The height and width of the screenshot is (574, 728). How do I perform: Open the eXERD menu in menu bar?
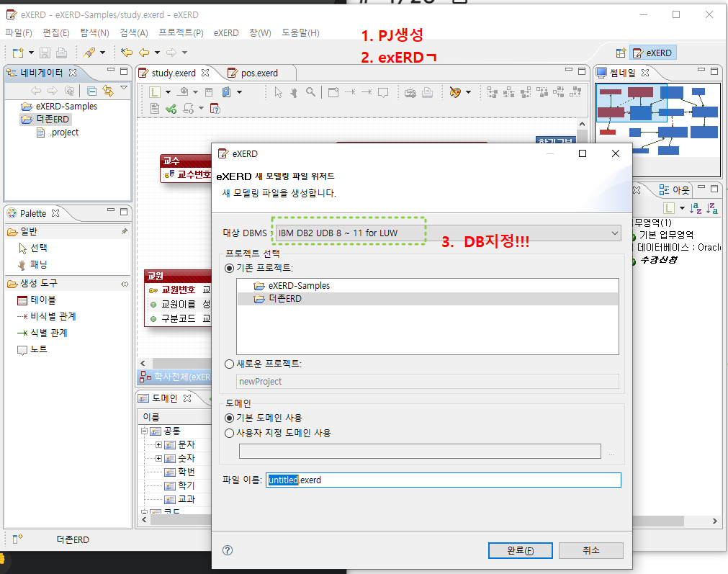pos(226,33)
